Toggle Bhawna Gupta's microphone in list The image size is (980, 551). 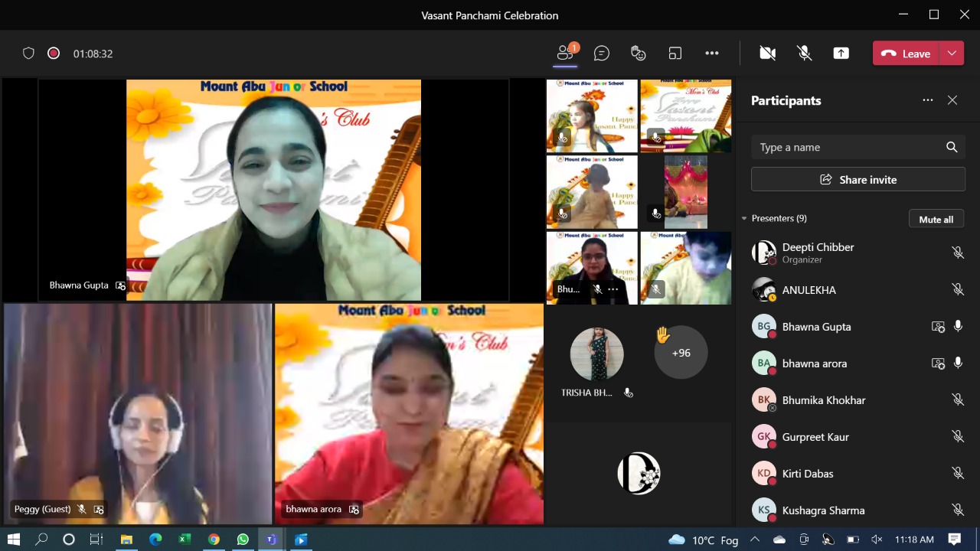(x=957, y=327)
